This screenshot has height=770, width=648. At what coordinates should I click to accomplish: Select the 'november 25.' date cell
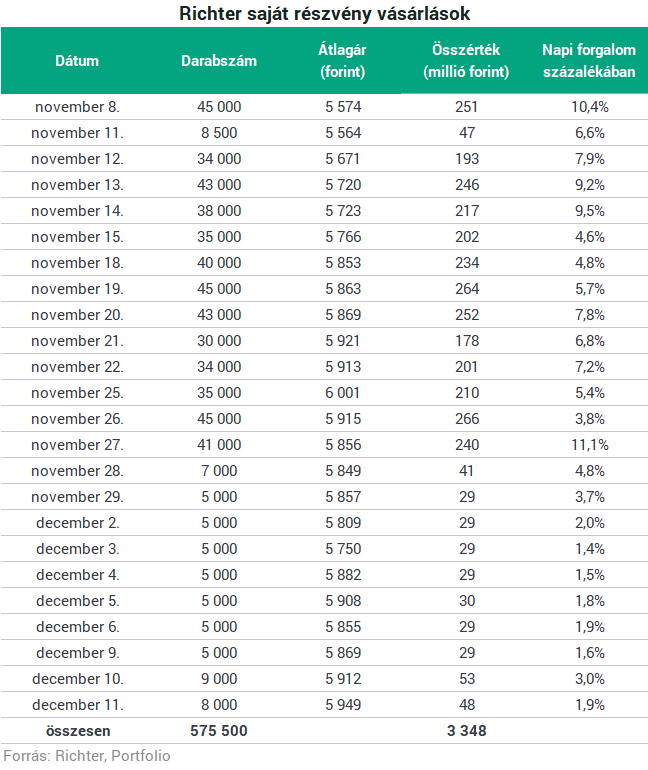coord(78,393)
